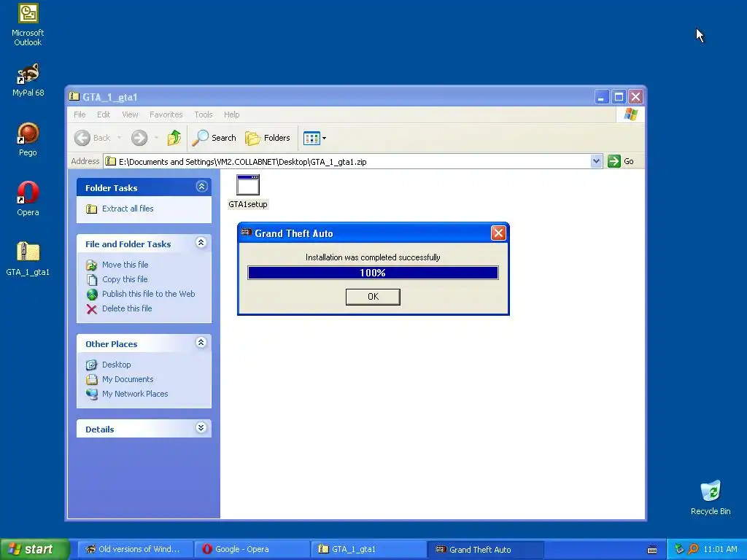Screen dimensions: 747x560
Task: Click the Go button beside address bar
Action: [x=620, y=161]
